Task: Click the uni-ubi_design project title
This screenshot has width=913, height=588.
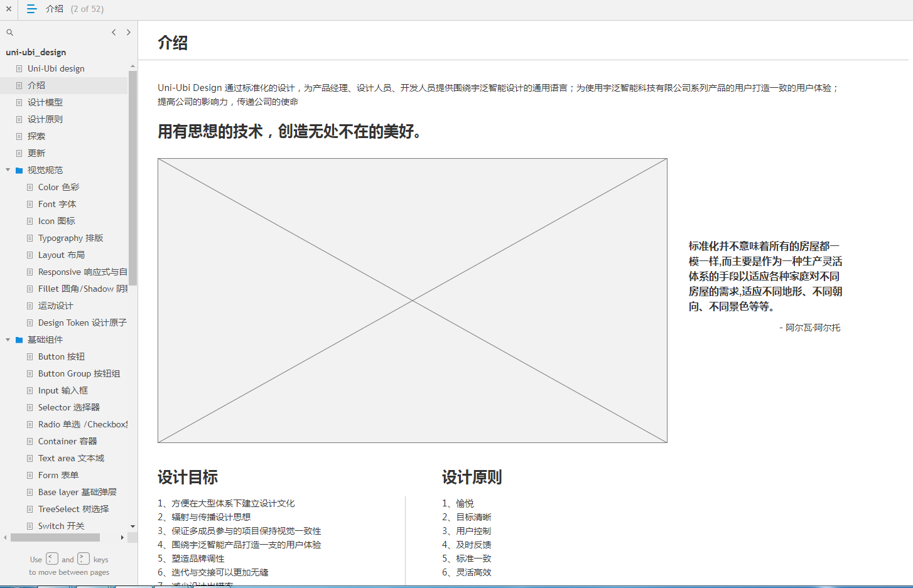Action: (36, 52)
